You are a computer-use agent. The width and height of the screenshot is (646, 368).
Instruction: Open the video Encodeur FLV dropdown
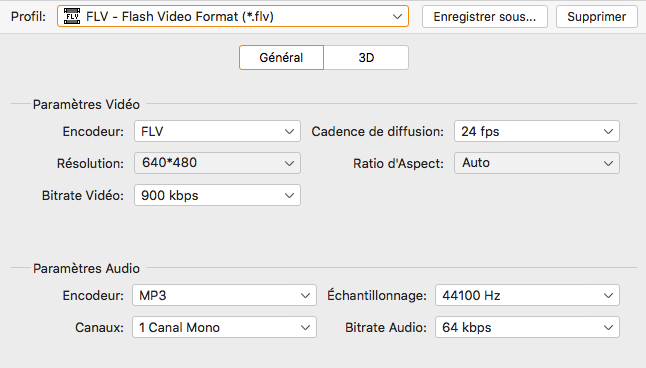coord(217,131)
